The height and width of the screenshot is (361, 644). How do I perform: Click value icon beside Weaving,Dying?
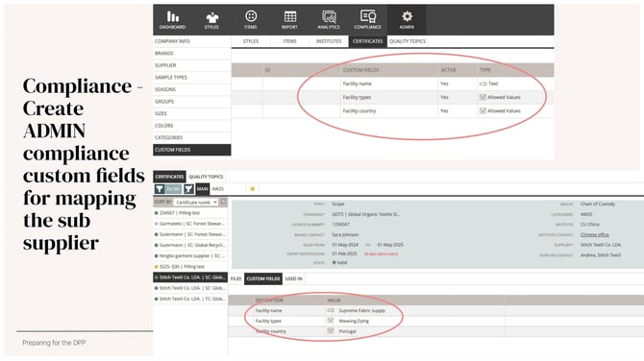click(331, 321)
